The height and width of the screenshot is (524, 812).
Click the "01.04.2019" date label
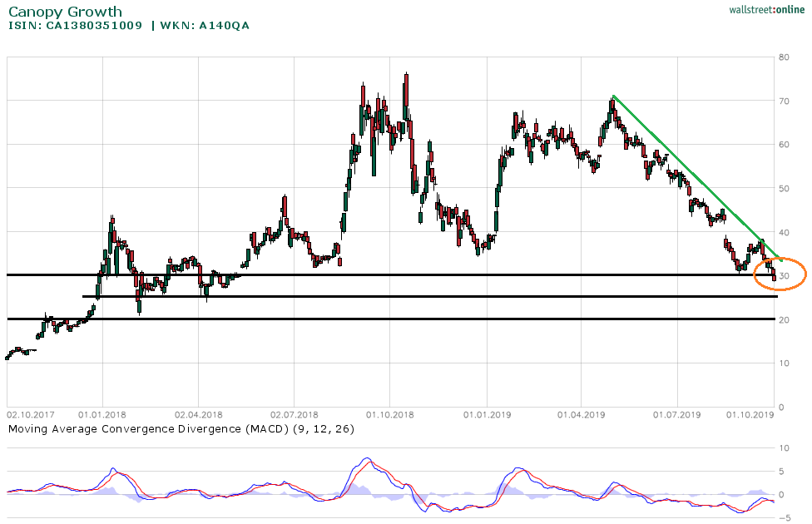pyautogui.click(x=581, y=415)
